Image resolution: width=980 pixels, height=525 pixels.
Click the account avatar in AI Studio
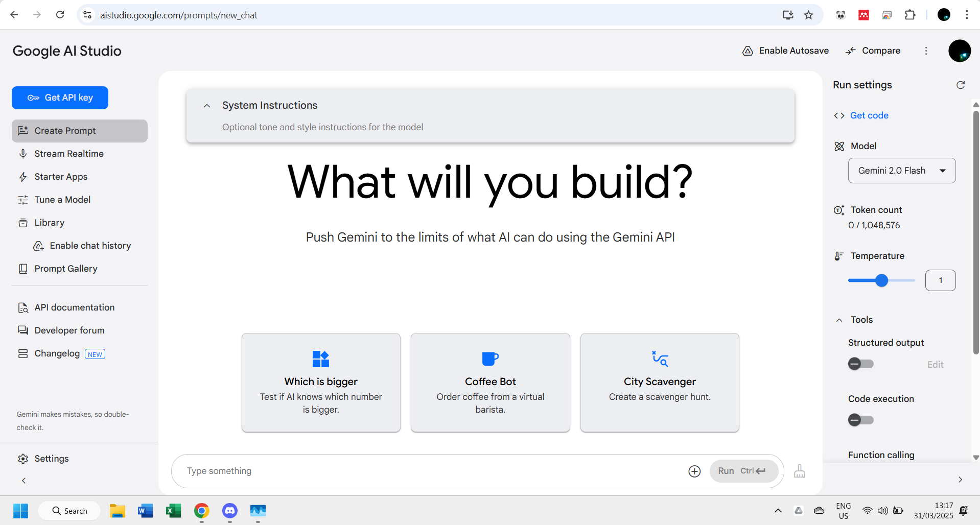tap(960, 51)
